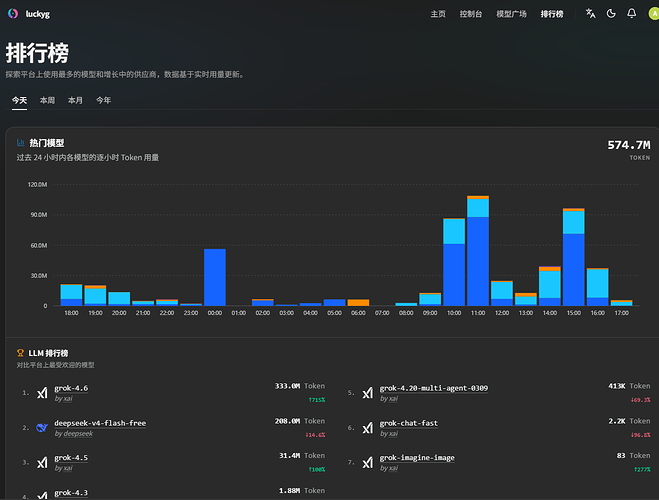Open the grok-4.6 model link

71,388
